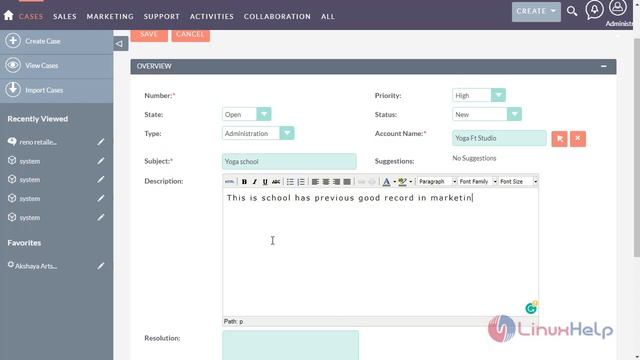Click the Import Cases download icon

[13, 90]
